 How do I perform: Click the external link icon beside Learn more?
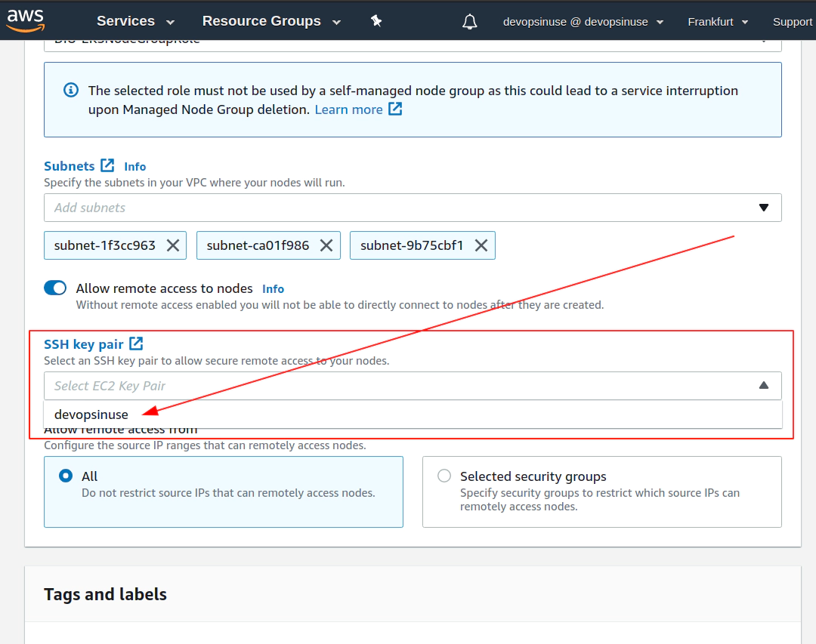[395, 109]
